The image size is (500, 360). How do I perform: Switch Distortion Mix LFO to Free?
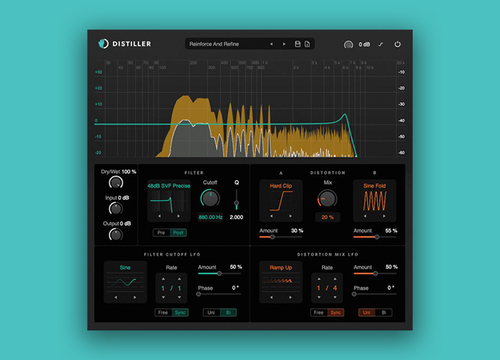pos(319,312)
